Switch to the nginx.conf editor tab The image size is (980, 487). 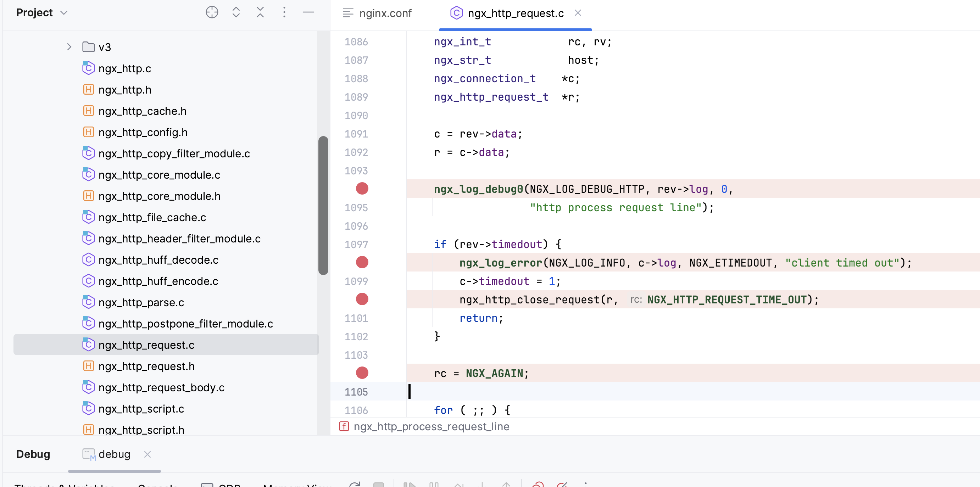coord(377,13)
